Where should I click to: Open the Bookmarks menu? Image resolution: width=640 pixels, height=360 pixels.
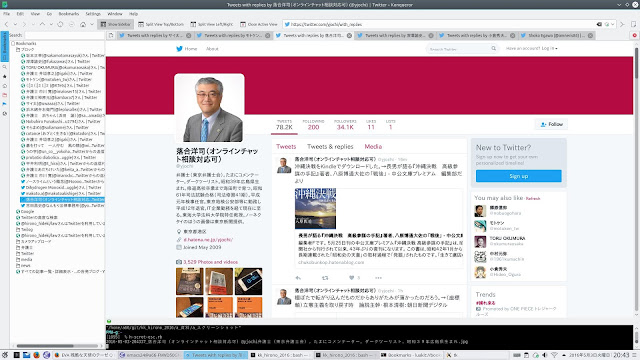pyautogui.click(x=69, y=13)
